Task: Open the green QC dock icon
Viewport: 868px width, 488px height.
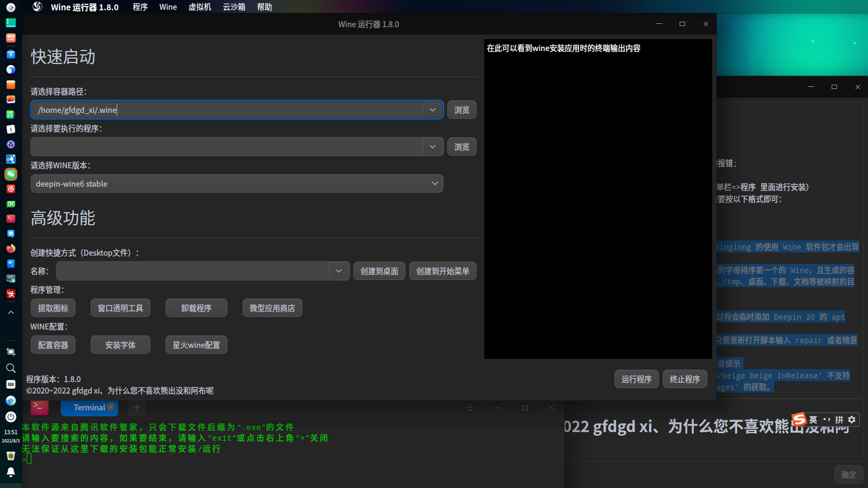Action: coord(10,204)
